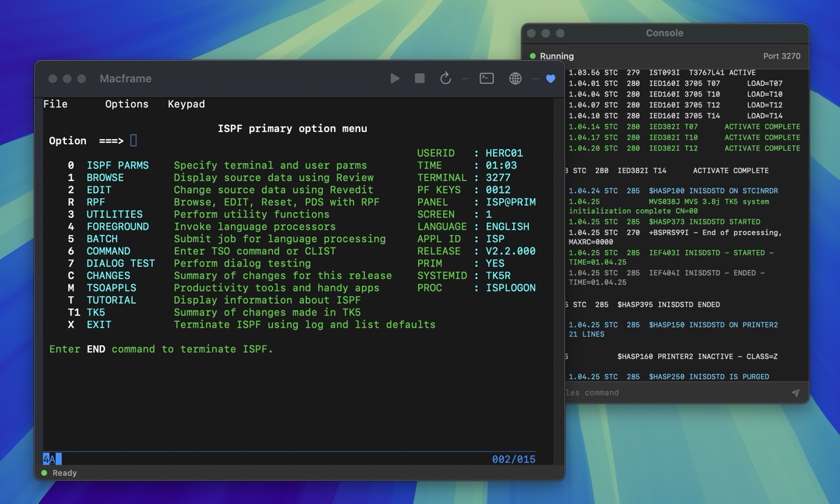The width and height of the screenshot is (840, 504).
Task: Click the Play icon to run the session
Action: [x=395, y=78]
